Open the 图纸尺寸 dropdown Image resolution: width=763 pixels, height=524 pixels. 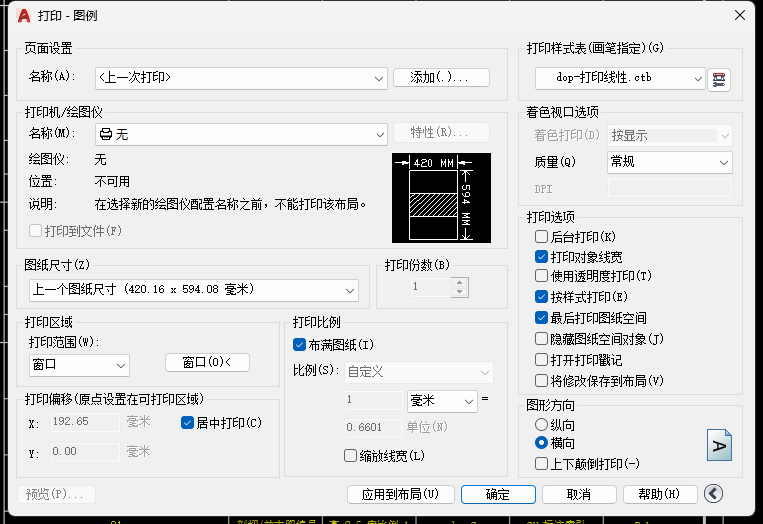coord(194,290)
